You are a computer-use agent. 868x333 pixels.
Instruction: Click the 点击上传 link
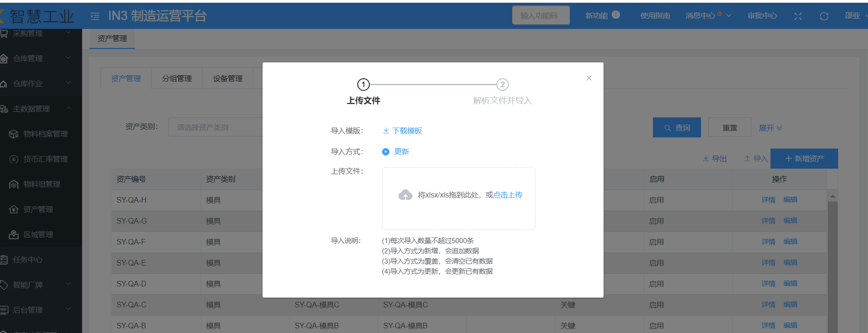(x=508, y=195)
